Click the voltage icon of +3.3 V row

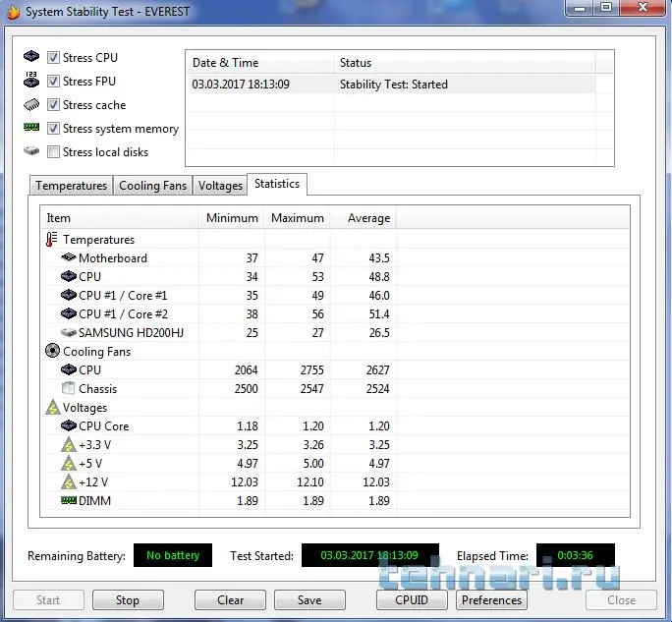click(x=69, y=444)
